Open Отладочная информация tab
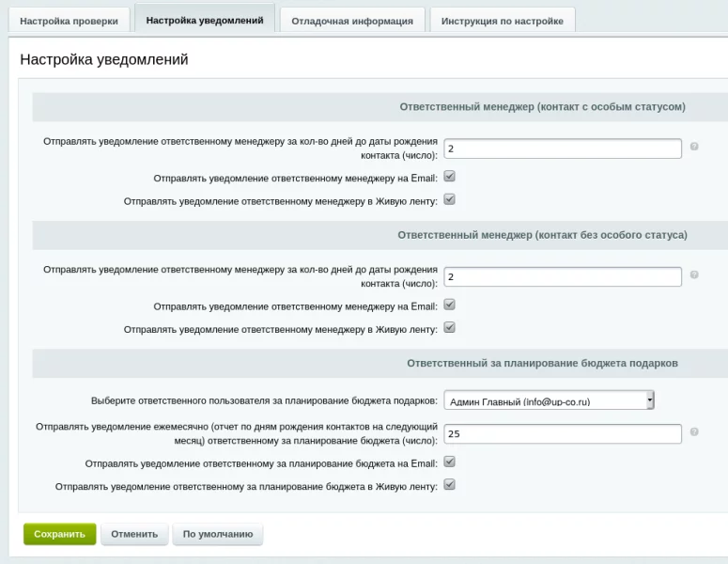Image resolution: width=728 pixels, height=564 pixels. pyautogui.click(x=352, y=21)
